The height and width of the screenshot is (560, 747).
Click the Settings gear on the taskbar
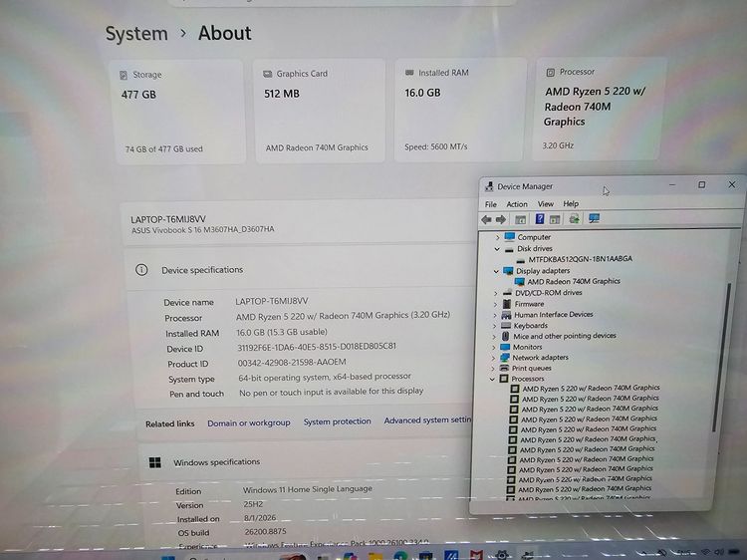click(502, 555)
